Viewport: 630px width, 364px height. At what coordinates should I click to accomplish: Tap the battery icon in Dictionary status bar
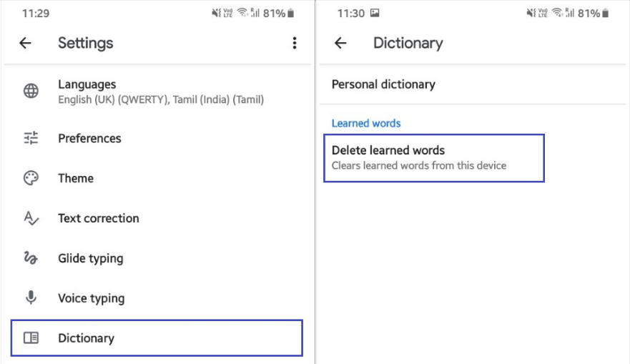point(606,14)
